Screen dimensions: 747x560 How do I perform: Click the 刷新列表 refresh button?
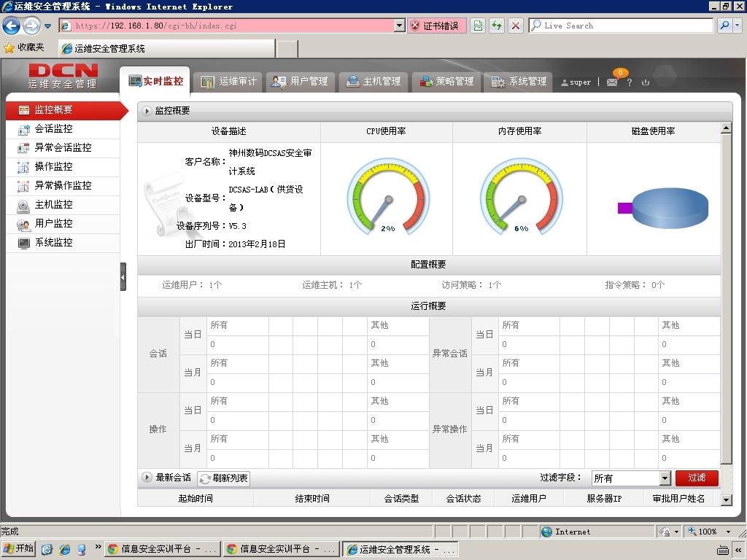[x=223, y=478]
